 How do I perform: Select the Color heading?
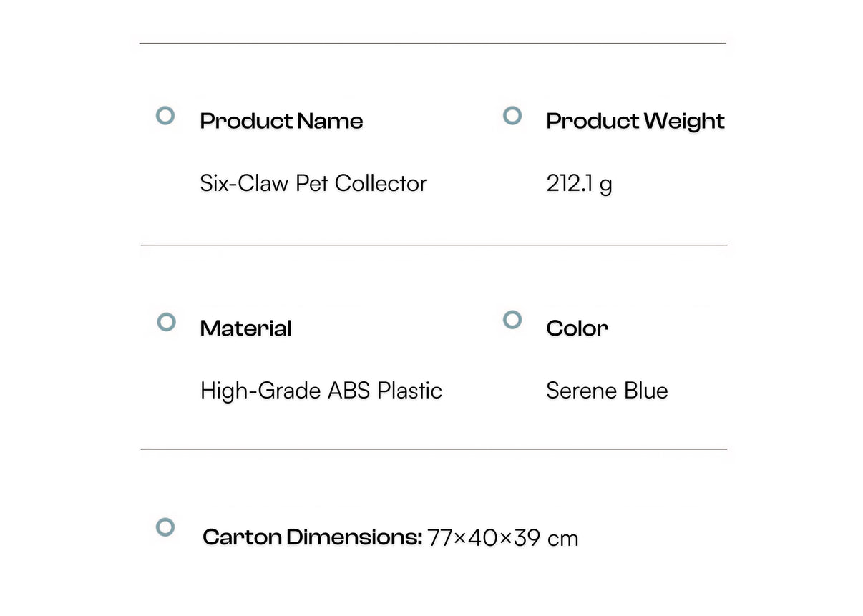pyautogui.click(x=577, y=328)
